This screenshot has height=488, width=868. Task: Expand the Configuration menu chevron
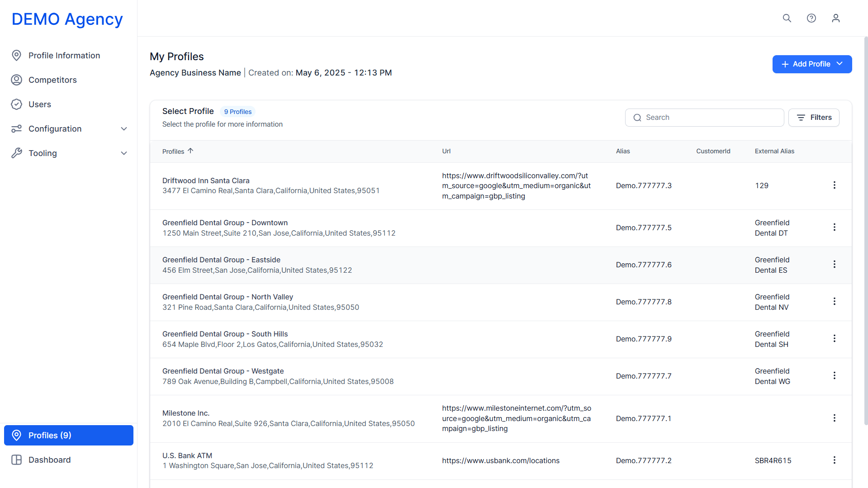point(124,129)
